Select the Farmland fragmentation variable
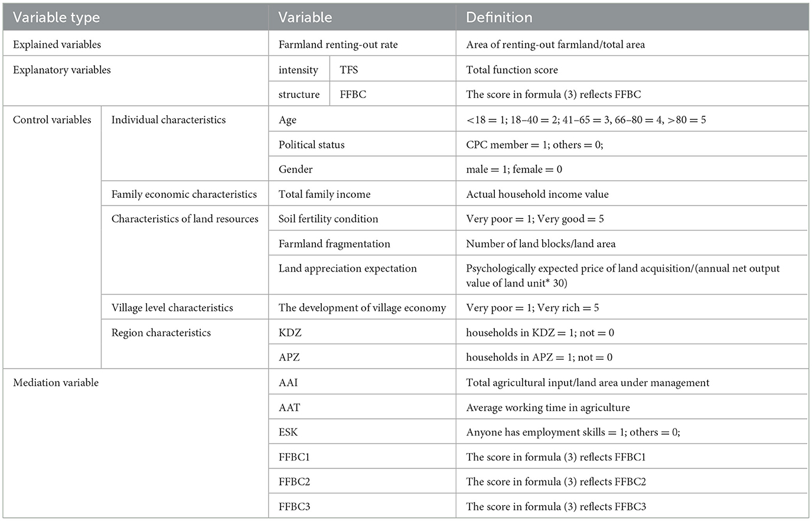 tap(334, 244)
